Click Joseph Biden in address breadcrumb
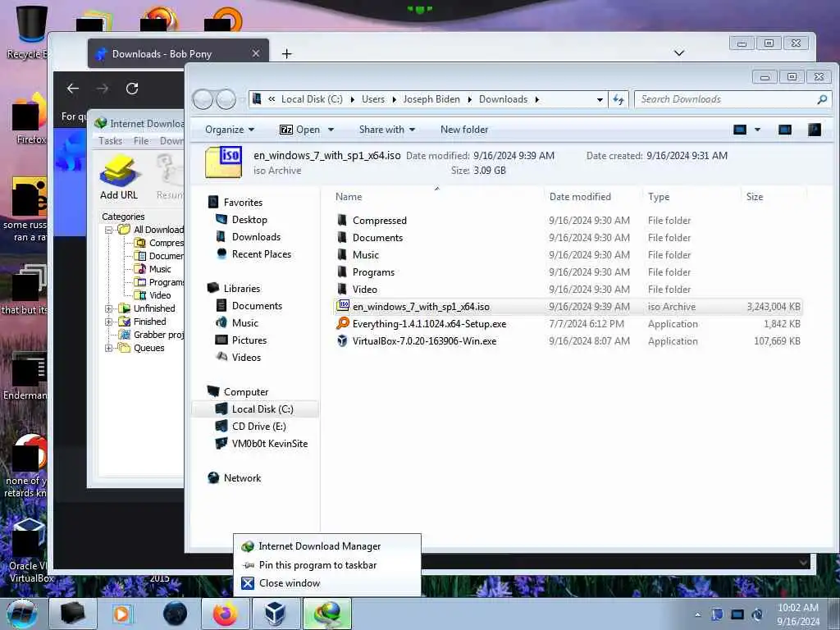 click(x=431, y=99)
